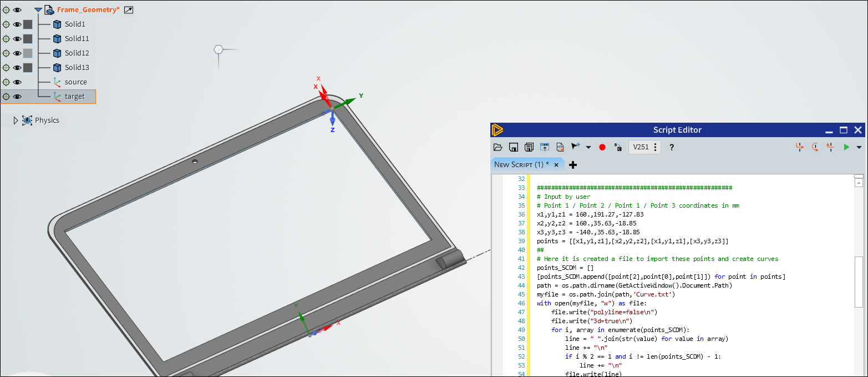This screenshot has width=868, height=377.
Task: Select the target coordinate system item
Action: coord(75,97)
